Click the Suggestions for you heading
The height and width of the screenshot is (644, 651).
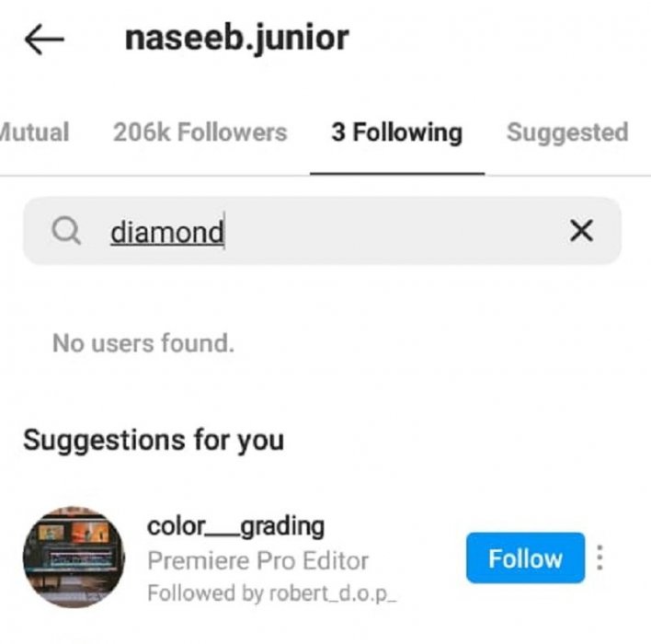pyautogui.click(x=153, y=440)
